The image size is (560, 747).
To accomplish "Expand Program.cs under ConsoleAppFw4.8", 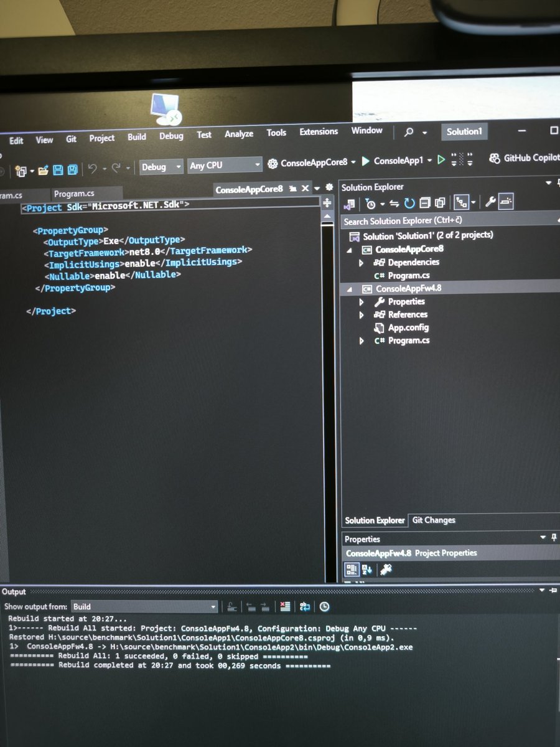I will coord(362,341).
